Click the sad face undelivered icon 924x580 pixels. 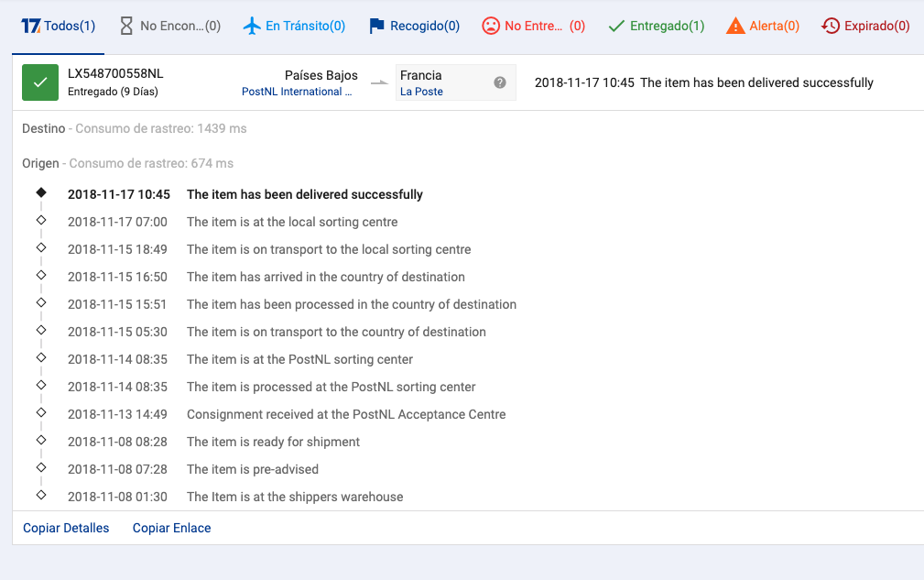[490, 26]
